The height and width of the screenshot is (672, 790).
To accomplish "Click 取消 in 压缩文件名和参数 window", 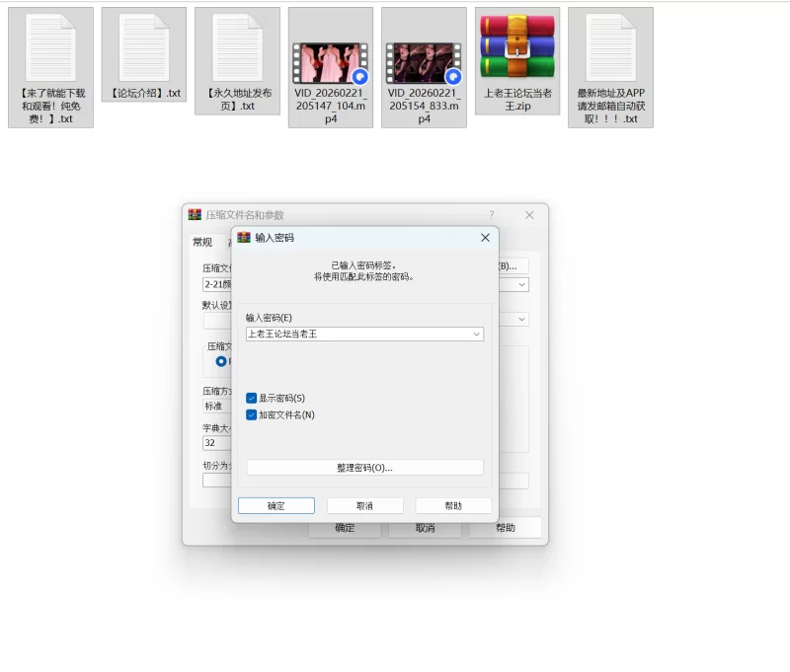I will (425, 528).
